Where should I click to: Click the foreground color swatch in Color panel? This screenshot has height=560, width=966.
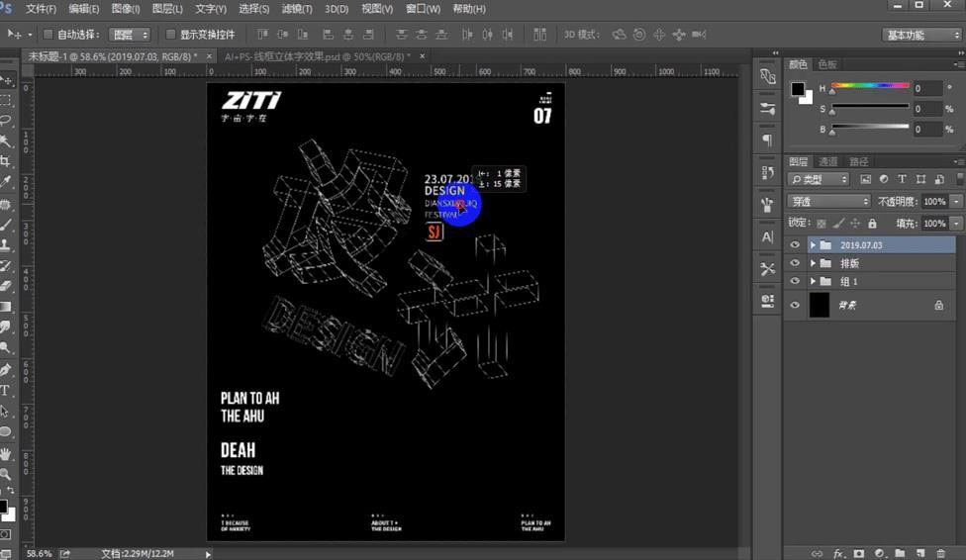798,89
